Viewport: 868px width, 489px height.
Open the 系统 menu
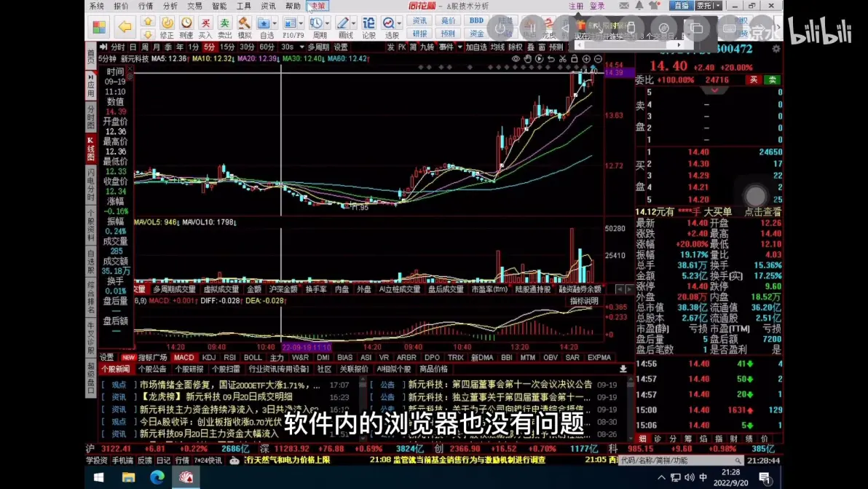tap(97, 6)
